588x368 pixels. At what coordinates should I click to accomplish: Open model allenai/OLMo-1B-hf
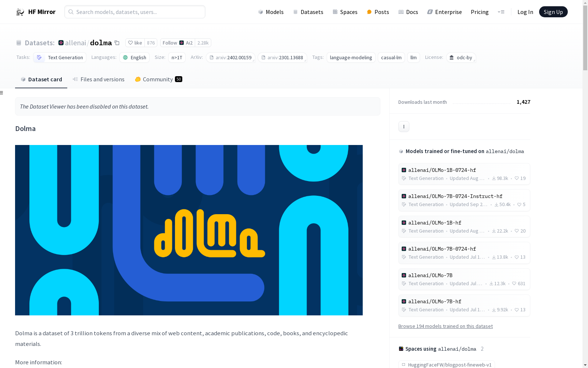tap(464, 227)
